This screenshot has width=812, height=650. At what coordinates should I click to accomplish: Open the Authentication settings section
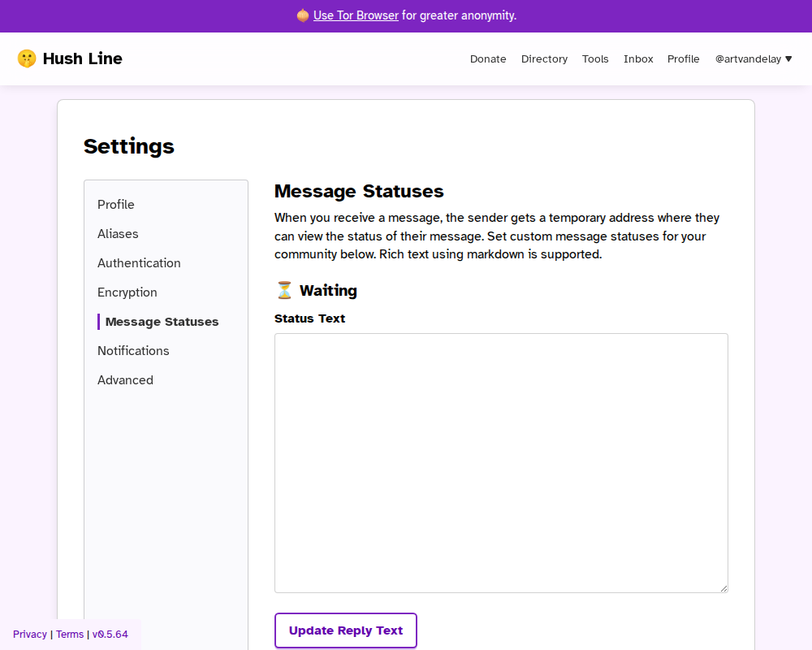[x=139, y=263]
